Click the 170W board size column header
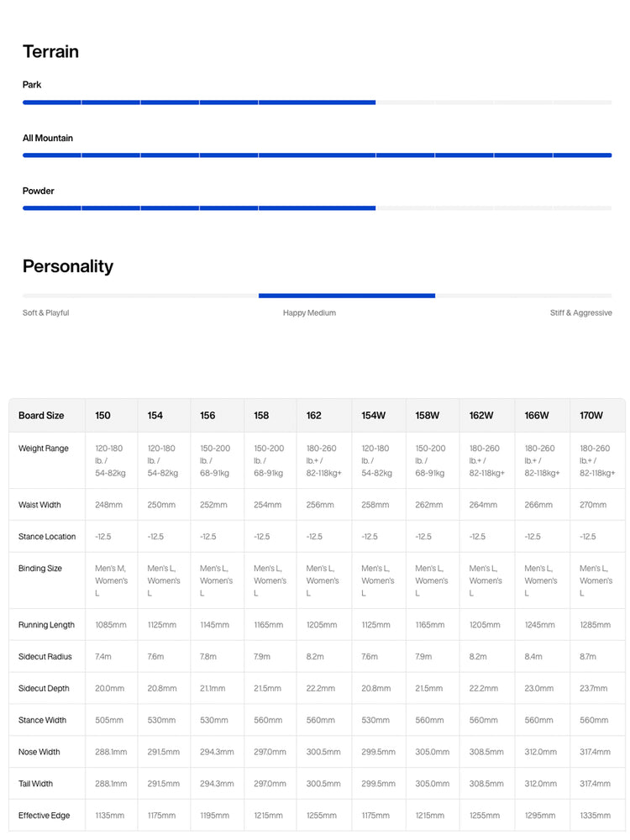 [591, 415]
